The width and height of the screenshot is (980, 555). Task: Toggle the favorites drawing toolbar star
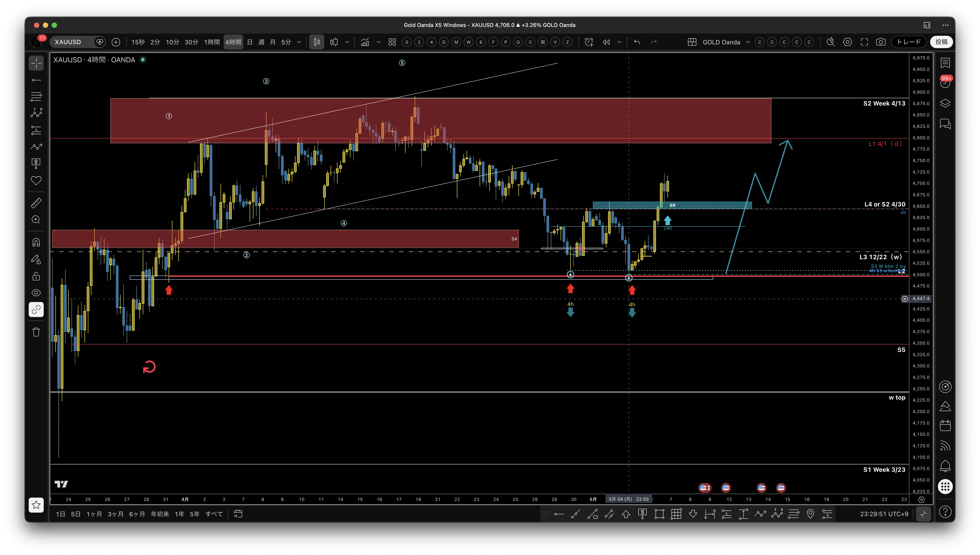[36, 505]
